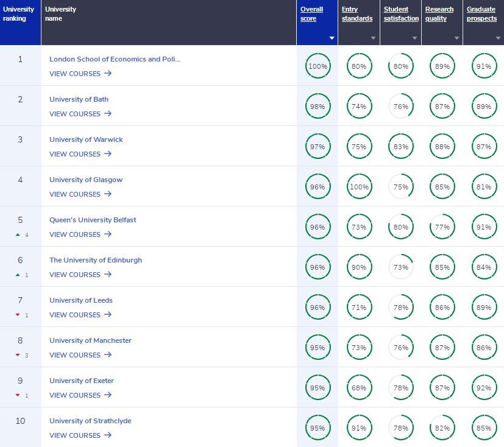Screen dimensions: 504x447
Task: View courses for University of Manchester
Action: click(x=80, y=355)
